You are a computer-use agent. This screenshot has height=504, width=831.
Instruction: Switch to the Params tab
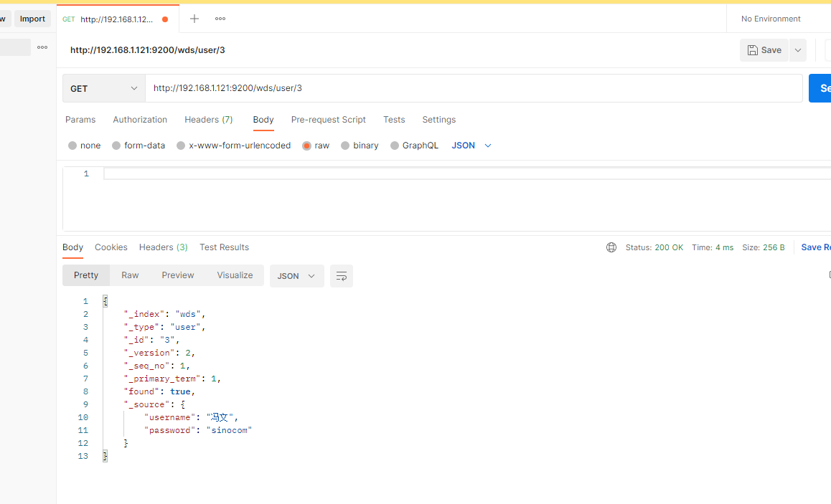point(80,120)
